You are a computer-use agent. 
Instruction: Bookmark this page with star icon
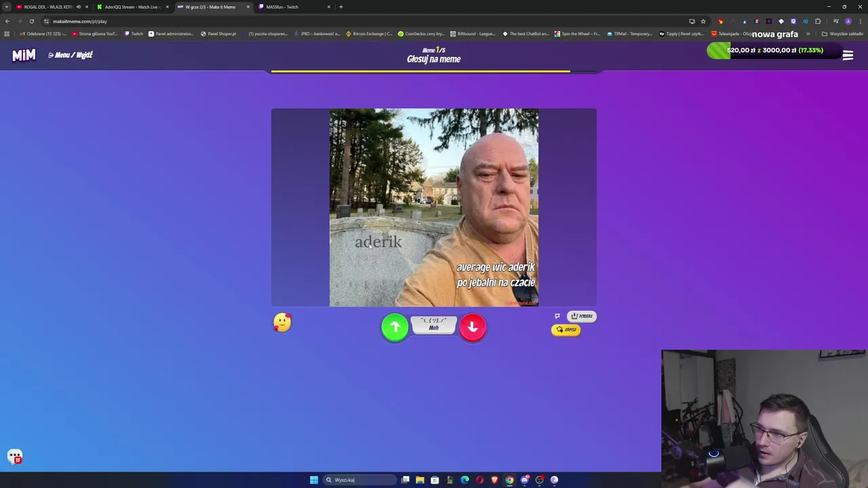click(703, 21)
